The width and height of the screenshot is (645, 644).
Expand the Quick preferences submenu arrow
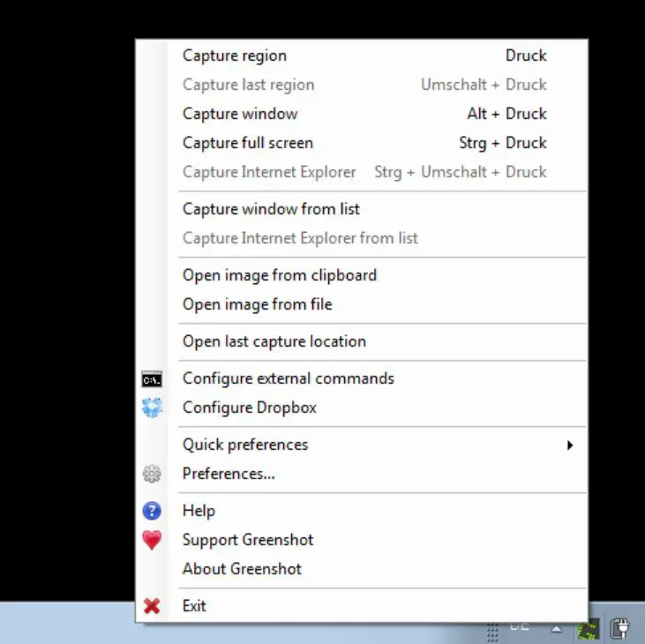[x=570, y=445]
